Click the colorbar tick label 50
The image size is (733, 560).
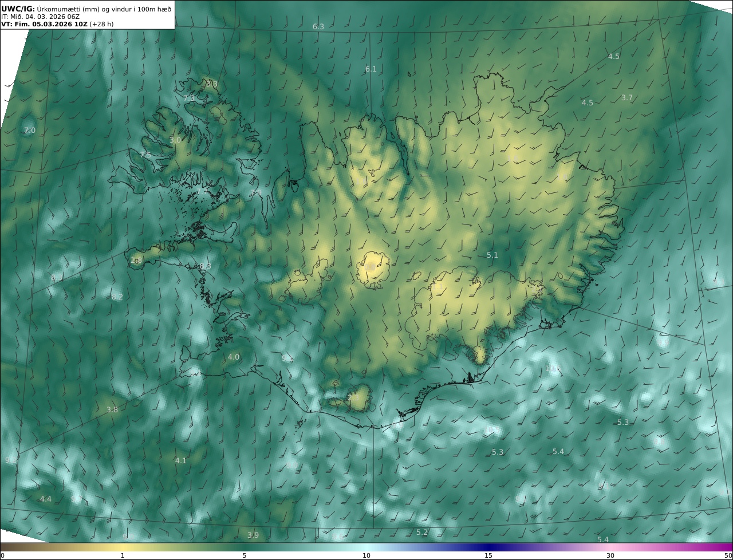click(x=728, y=556)
